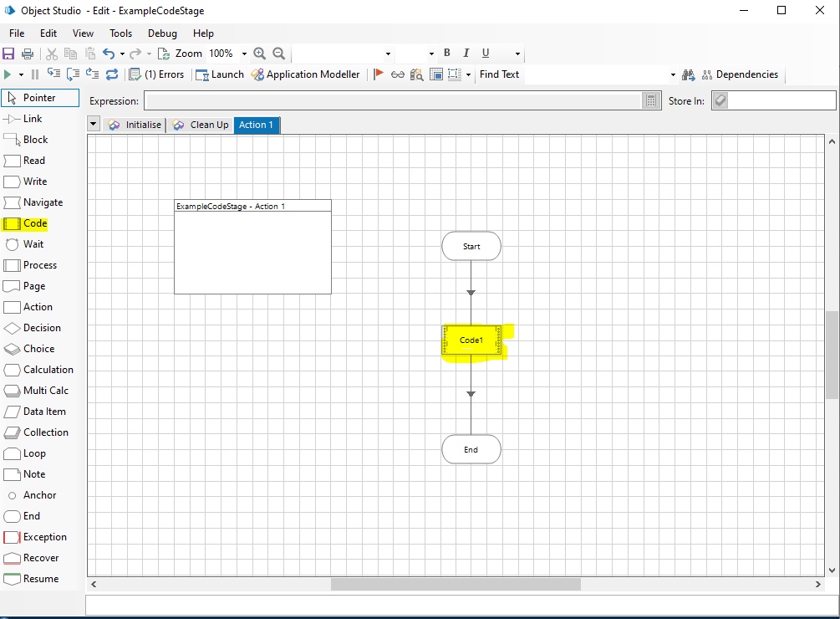Select the Decision stage tool
Screen dimensions: 840x619
pyautogui.click(x=32, y=328)
